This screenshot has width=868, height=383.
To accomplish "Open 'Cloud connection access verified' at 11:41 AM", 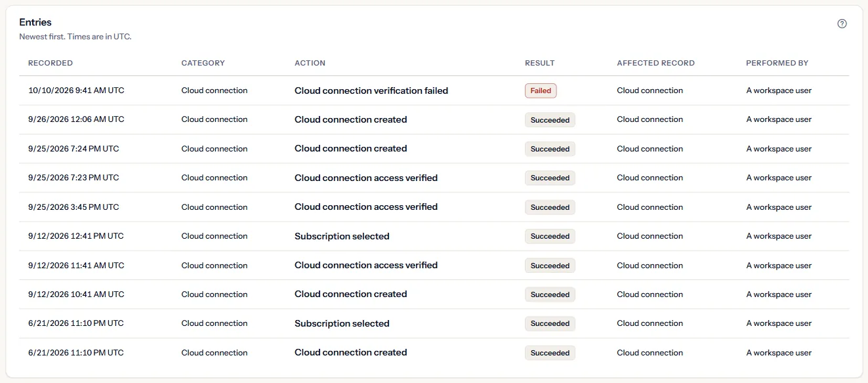I will (366, 265).
